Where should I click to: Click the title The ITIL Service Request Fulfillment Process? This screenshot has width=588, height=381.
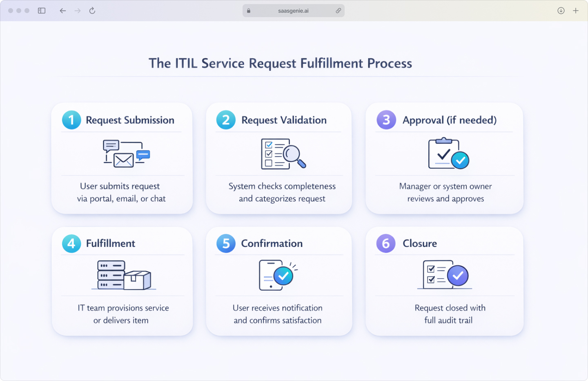click(281, 63)
